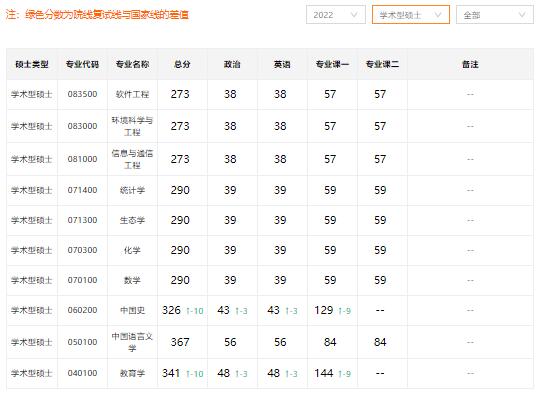Click the 专业课一 column header
538x394 pixels.
point(332,64)
